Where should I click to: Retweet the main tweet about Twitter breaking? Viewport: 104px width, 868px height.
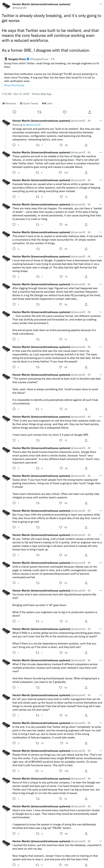pyautogui.click(x=40, y=112)
